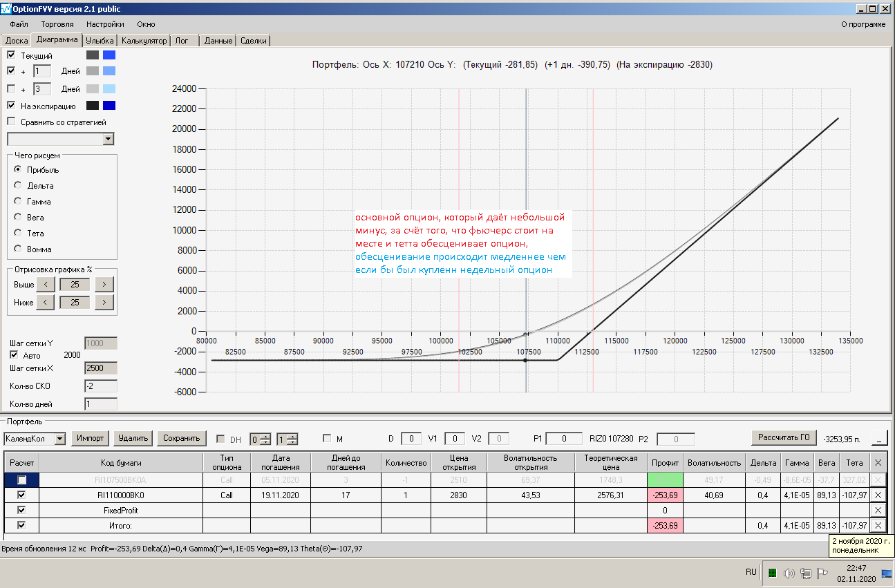Switch to the Сделки tab
895x588 pixels.
pyautogui.click(x=254, y=41)
